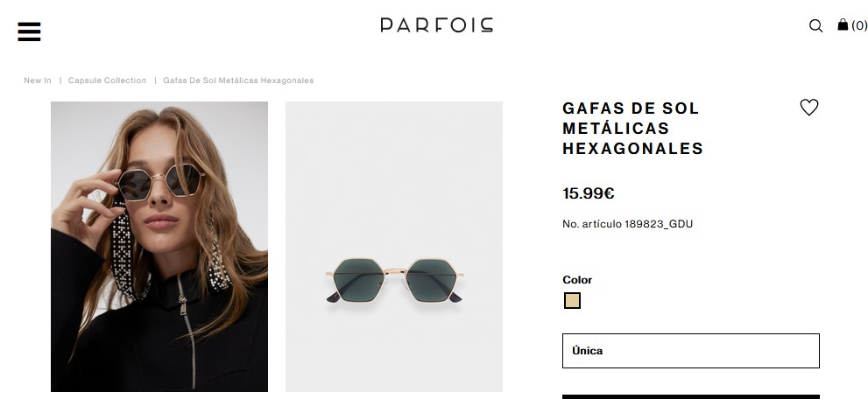Open the hamburger navigation menu
This screenshot has width=868, height=399.
(29, 31)
